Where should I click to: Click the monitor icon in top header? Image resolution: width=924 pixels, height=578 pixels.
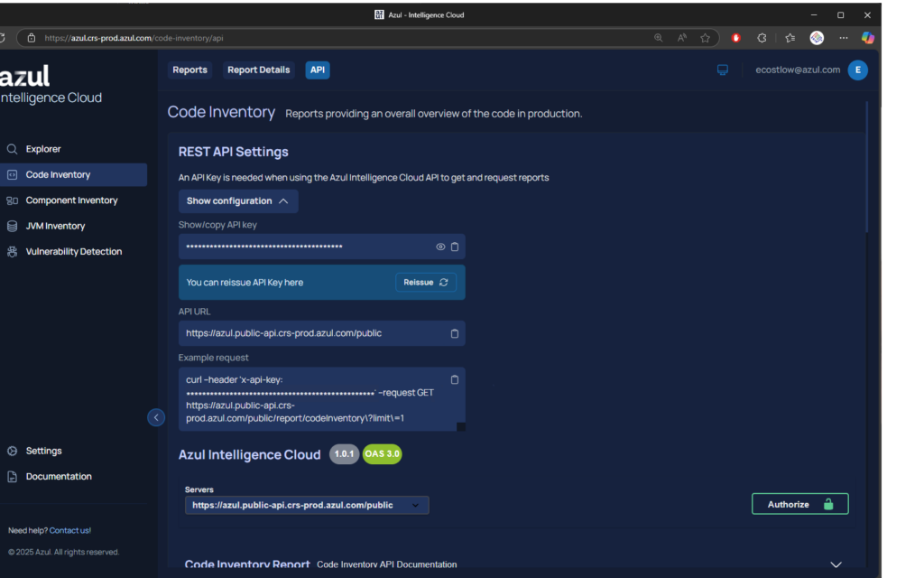coord(723,70)
